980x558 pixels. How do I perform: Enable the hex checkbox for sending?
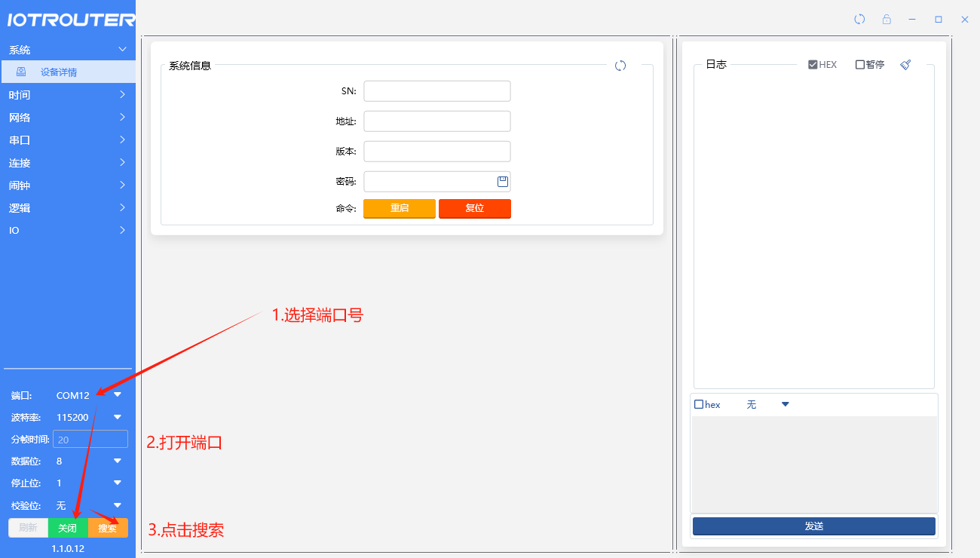[699, 405]
